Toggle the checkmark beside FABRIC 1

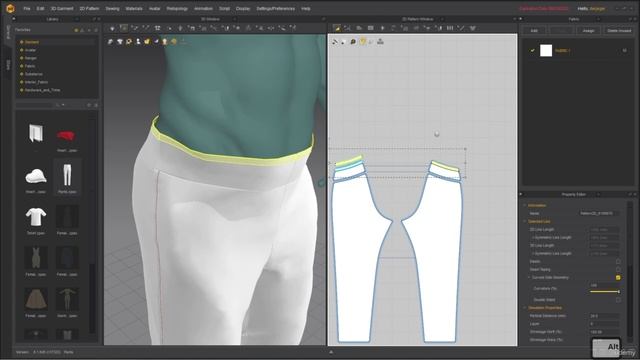532,50
